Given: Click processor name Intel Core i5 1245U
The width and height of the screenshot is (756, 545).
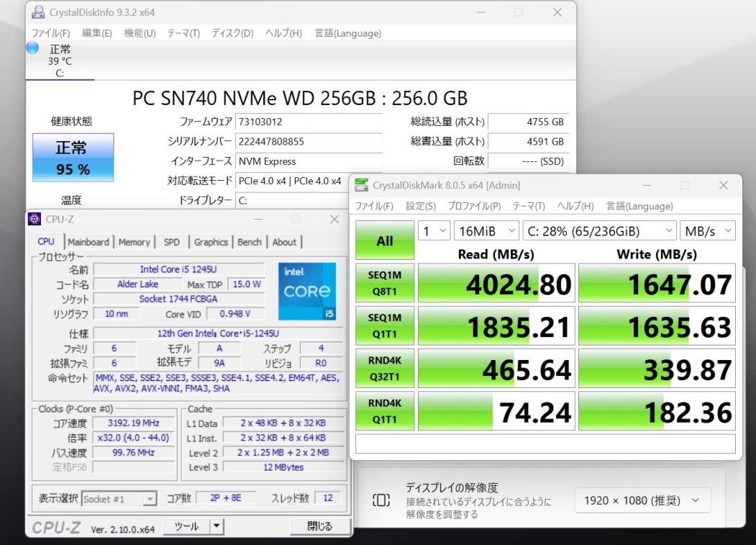Looking at the screenshot, I should point(178,269).
